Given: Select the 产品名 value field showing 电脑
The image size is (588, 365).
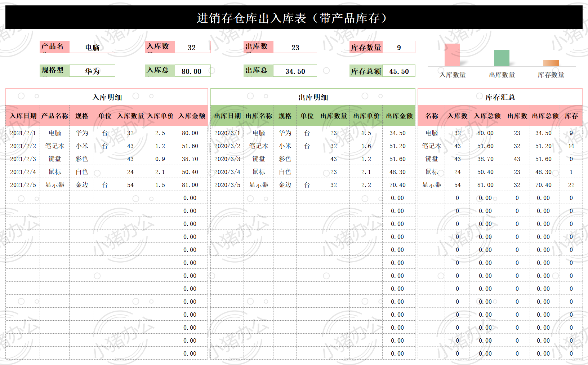Looking at the screenshot, I should [x=92, y=47].
